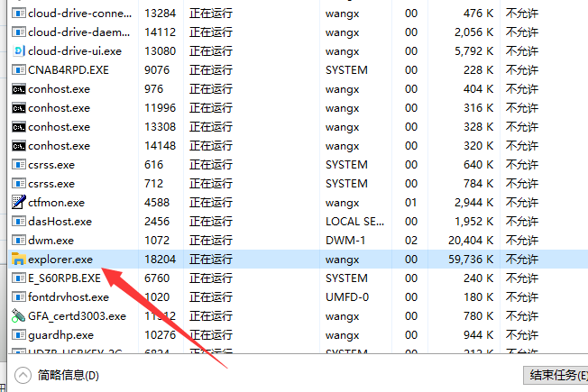The width and height of the screenshot is (588, 392).
Task: Click the cloud-drive-daemon row PID 14112
Action: coord(160,32)
